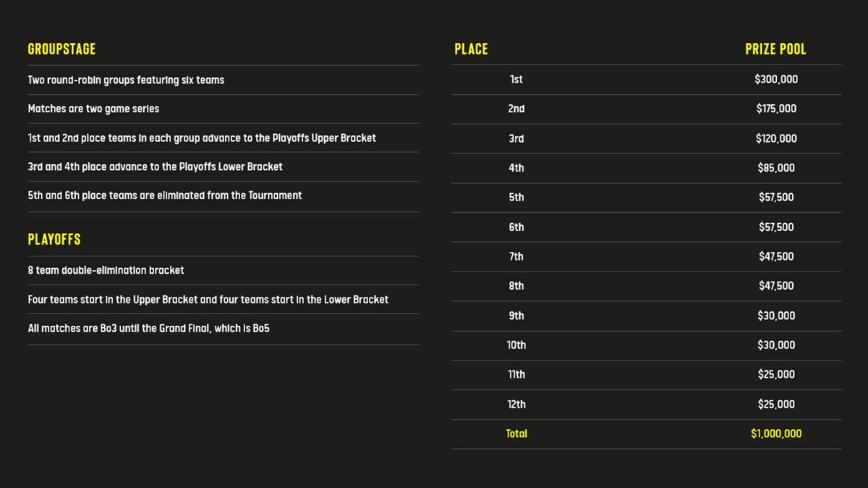Select the $85,000 prize amount

(x=776, y=168)
